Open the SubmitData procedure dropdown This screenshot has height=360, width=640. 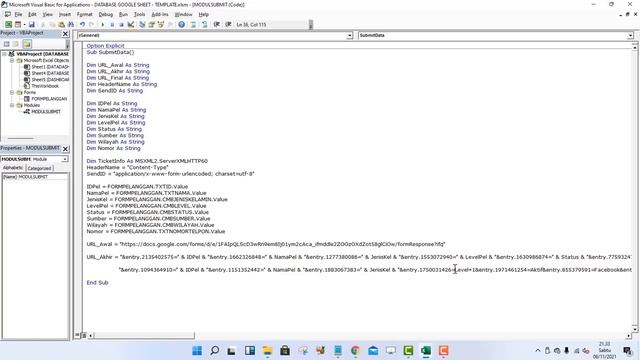click(630, 36)
